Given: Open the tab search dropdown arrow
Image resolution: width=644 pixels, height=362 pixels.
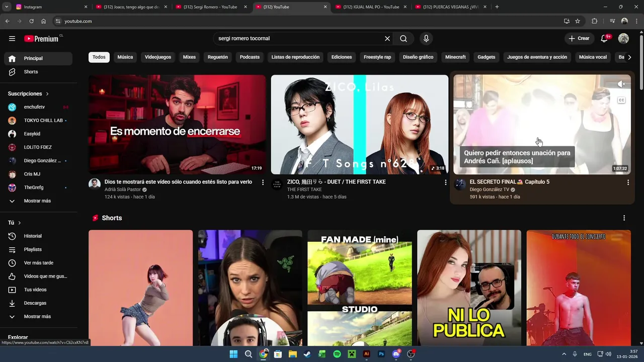Looking at the screenshot, I should tap(7, 7).
